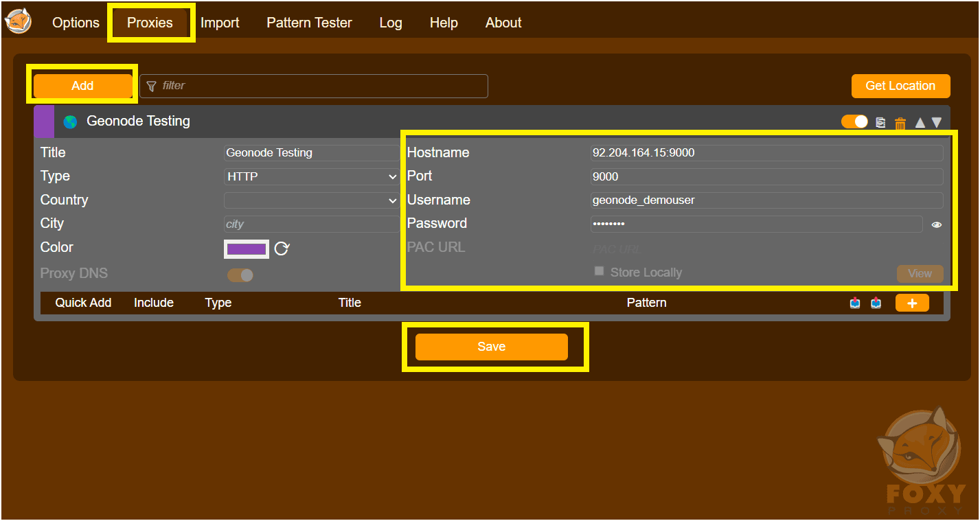Expand the Country dropdown
This screenshot has width=980, height=521.
click(x=311, y=200)
